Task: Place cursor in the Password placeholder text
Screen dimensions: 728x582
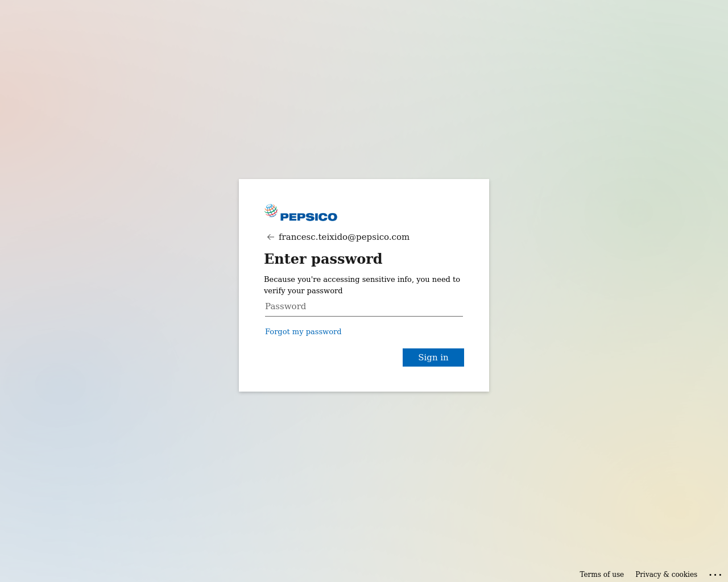Action: coord(286,306)
